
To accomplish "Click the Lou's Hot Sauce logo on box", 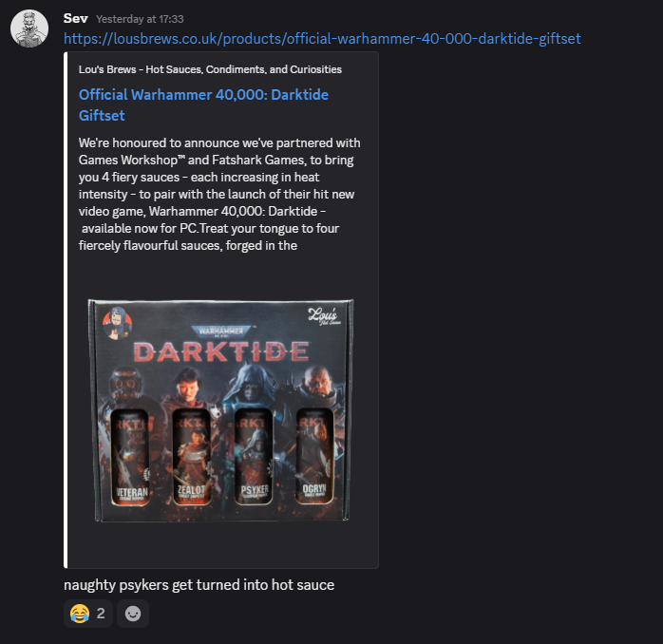I will pos(324,316).
